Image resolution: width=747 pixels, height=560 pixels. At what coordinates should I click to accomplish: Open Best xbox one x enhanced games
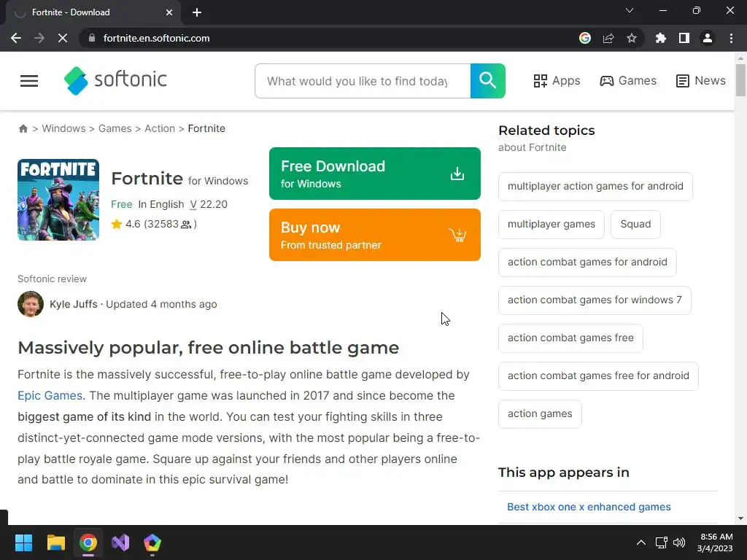[x=589, y=507]
